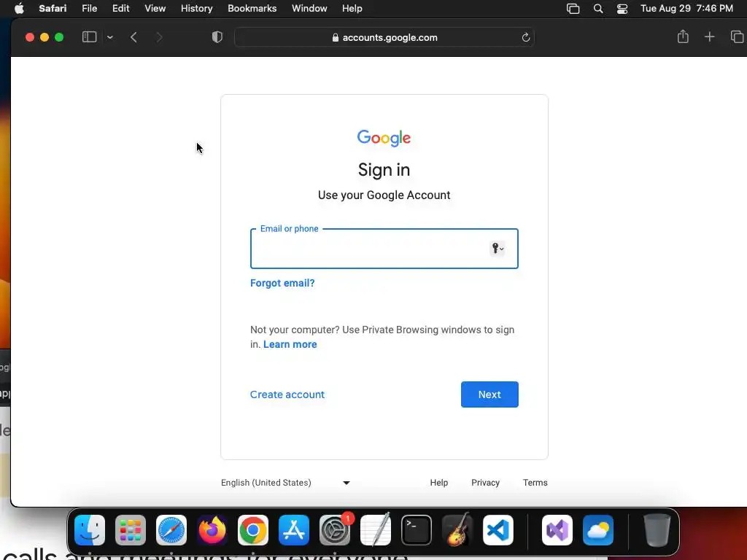This screenshot has height=560, width=747.
Task: Open the password autofill key dropdown
Action: (498, 248)
